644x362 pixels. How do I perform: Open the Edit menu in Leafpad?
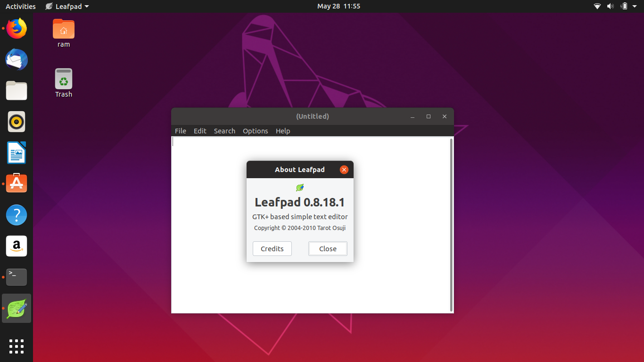tap(200, 131)
